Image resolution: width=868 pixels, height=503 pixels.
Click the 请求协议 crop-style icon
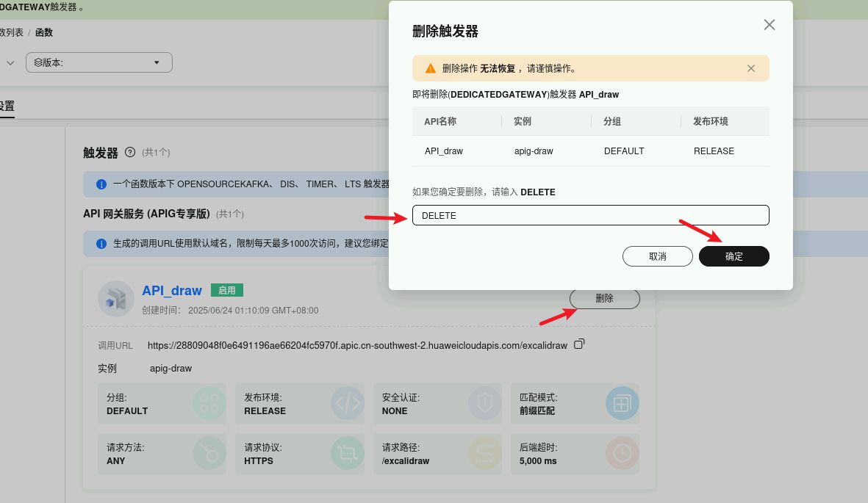[347, 453]
